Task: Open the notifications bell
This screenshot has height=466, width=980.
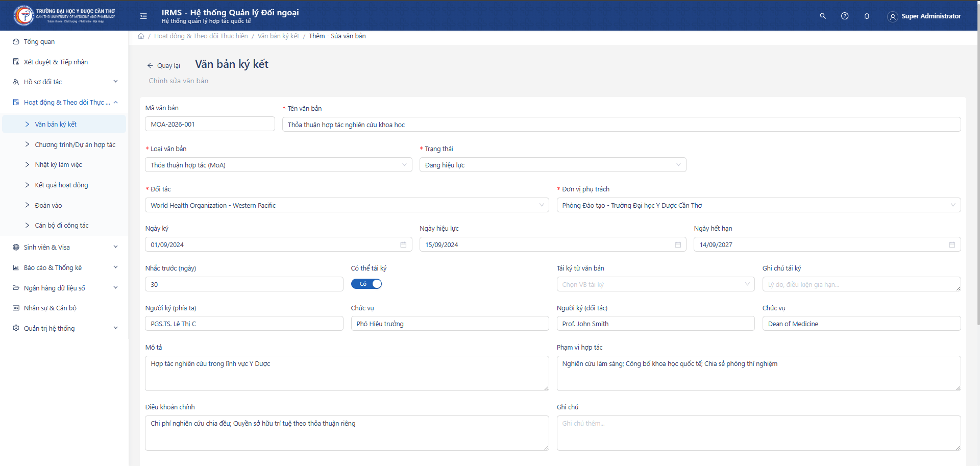Action: pyautogui.click(x=866, y=16)
